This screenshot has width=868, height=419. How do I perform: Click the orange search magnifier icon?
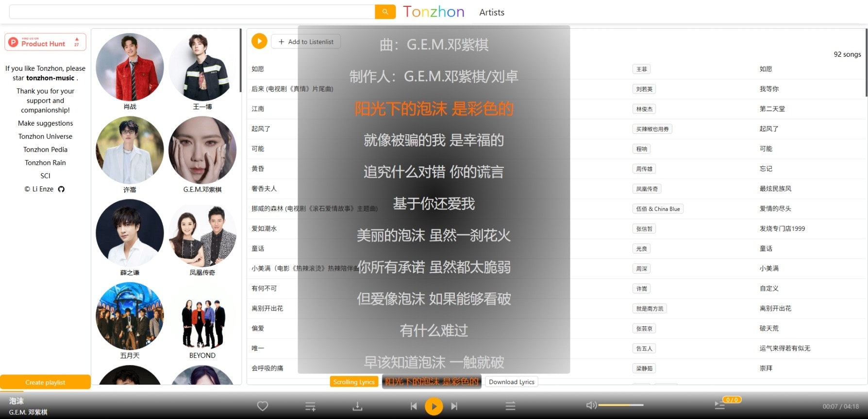tap(385, 12)
